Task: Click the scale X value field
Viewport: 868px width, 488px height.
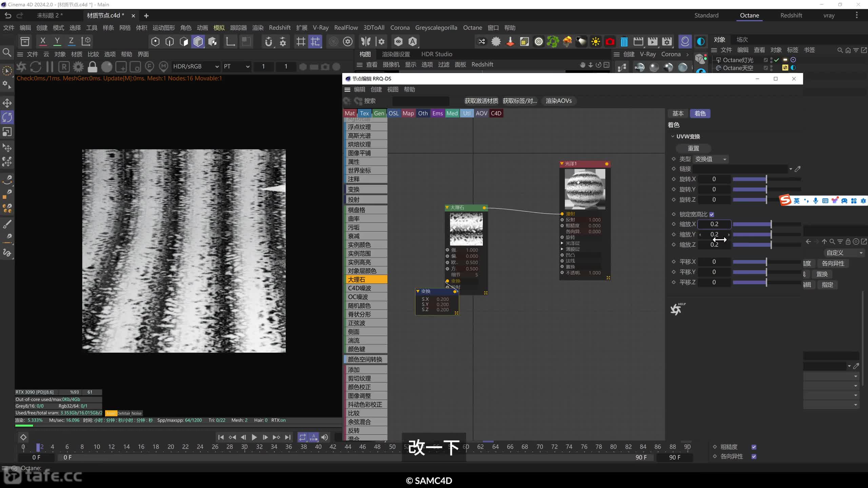Action: pyautogui.click(x=714, y=224)
